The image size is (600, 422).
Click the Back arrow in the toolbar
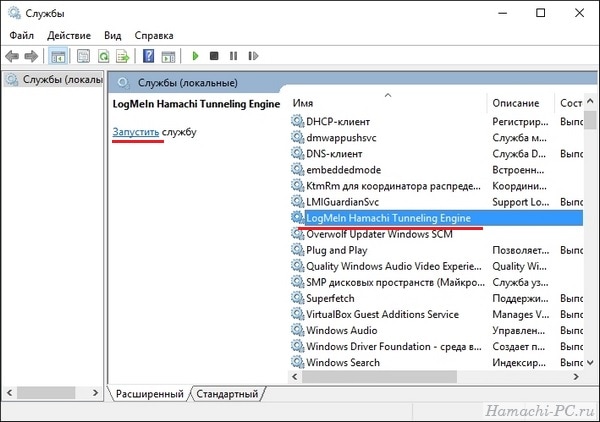pos(12,56)
